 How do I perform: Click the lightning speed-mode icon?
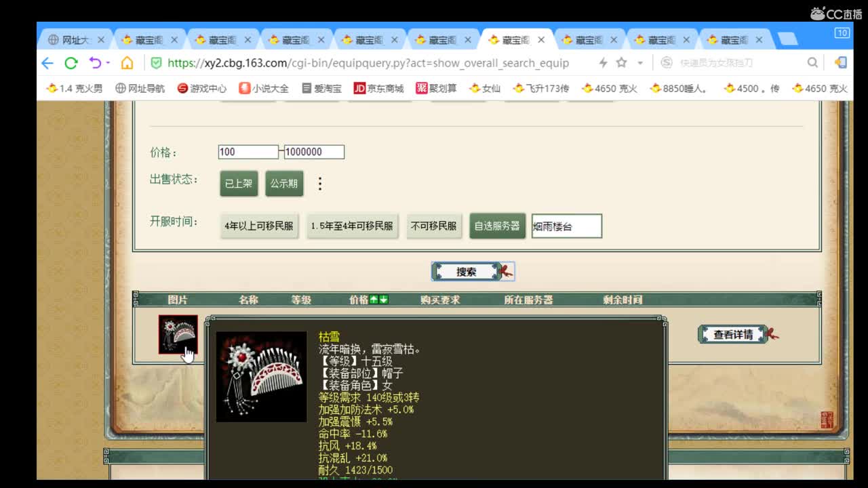pos(603,63)
